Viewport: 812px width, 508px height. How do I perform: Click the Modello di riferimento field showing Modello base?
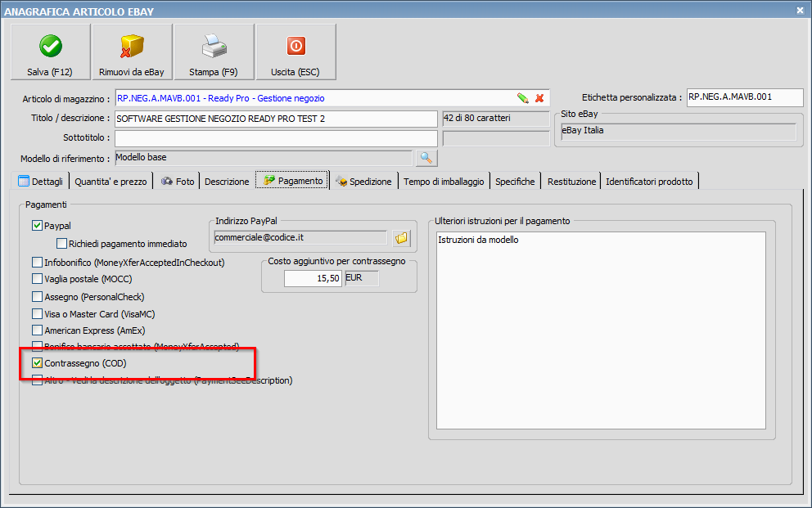click(263, 158)
